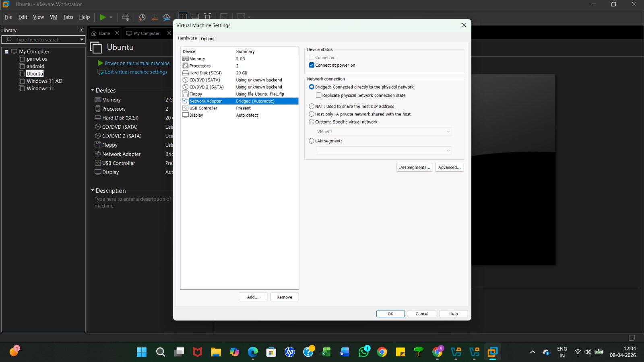The image size is (644, 362).
Task: Select the NAT network connection option
Action: click(312, 106)
